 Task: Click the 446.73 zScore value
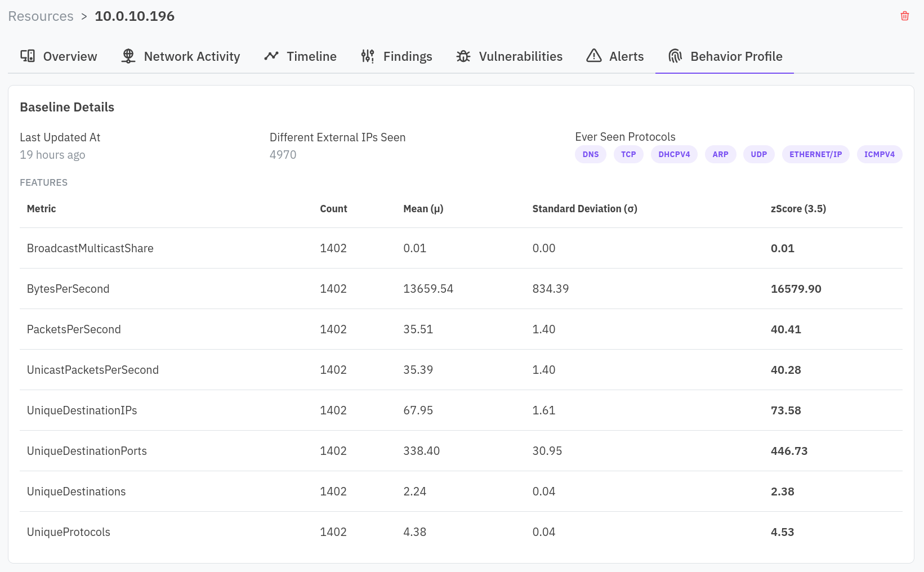[789, 451]
